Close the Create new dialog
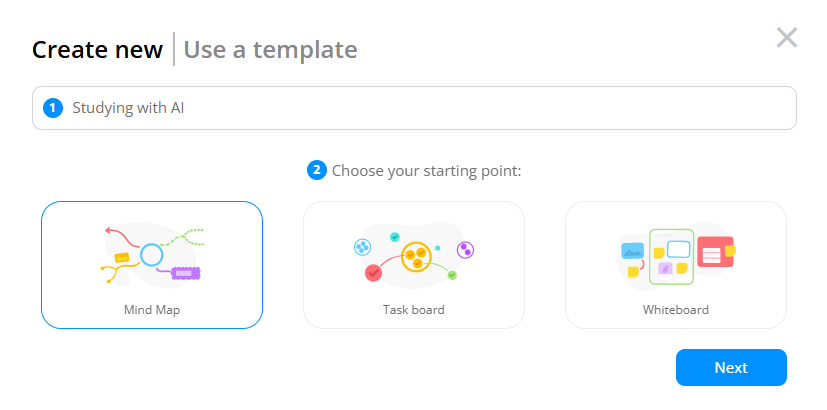 click(x=786, y=37)
